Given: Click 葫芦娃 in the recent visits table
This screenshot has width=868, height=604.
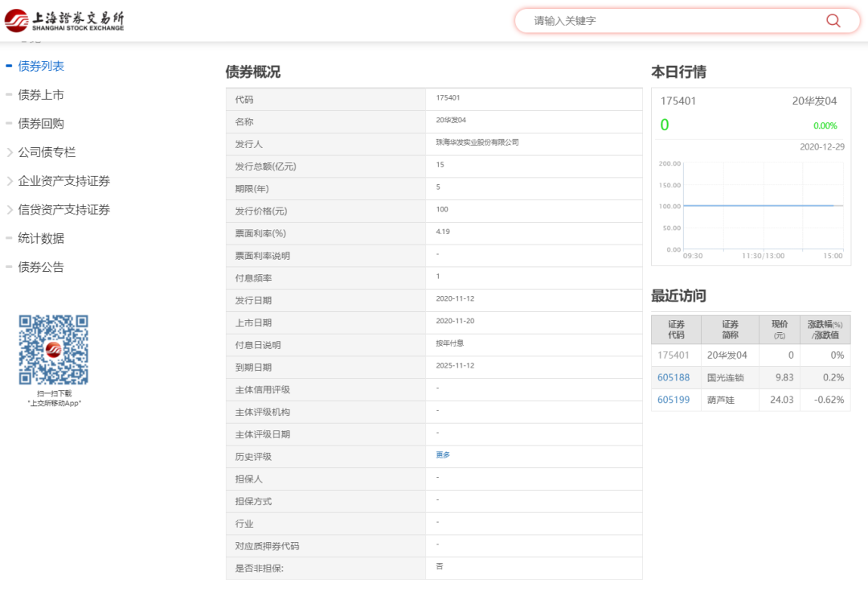Looking at the screenshot, I should (x=720, y=400).
